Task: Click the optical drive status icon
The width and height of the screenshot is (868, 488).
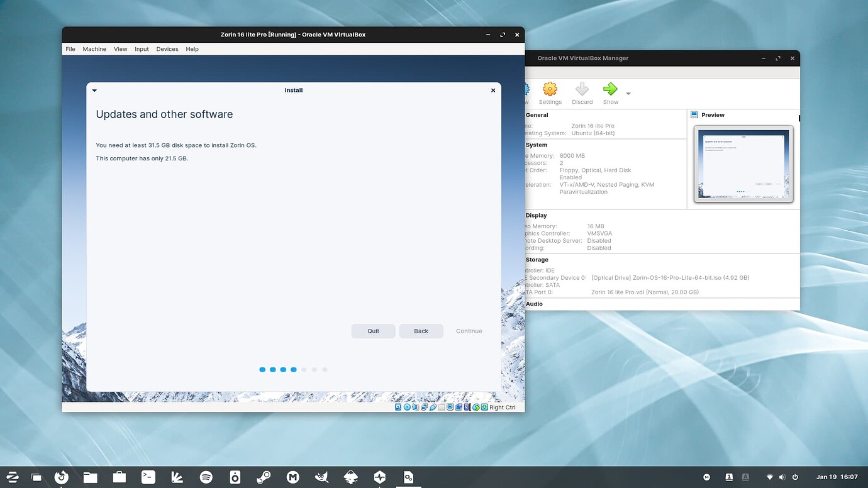Action: pyautogui.click(x=407, y=407)
